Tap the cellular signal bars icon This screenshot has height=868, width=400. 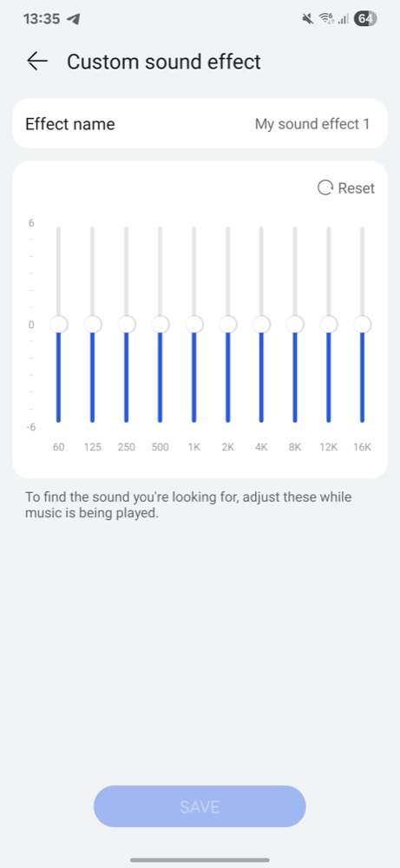[x=343, y=19]
